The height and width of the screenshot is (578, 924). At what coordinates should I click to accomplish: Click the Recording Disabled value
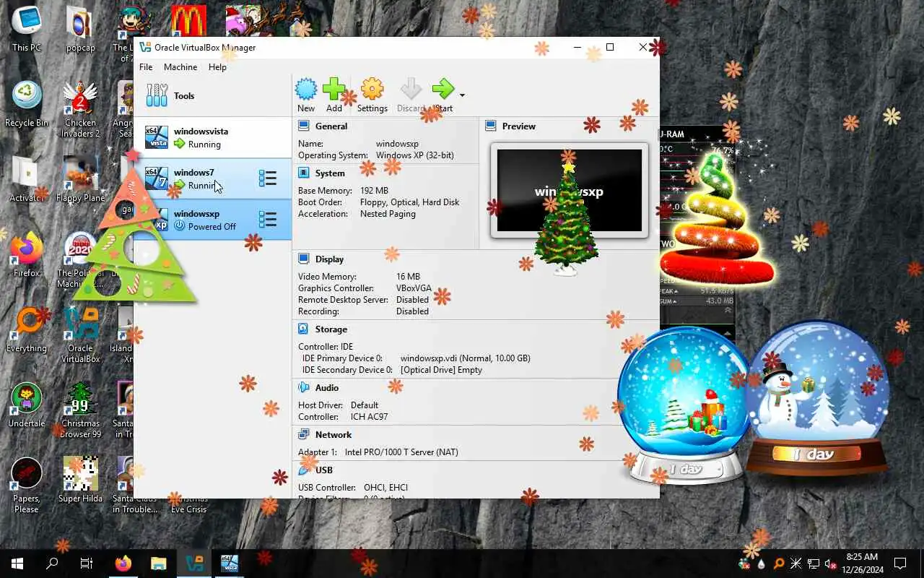tap(412, 311)
